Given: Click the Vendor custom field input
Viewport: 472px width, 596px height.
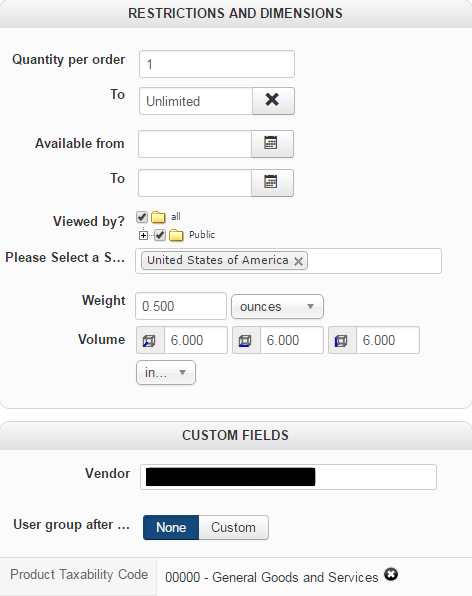Looking at the screenshot, I should pos(288,477).
